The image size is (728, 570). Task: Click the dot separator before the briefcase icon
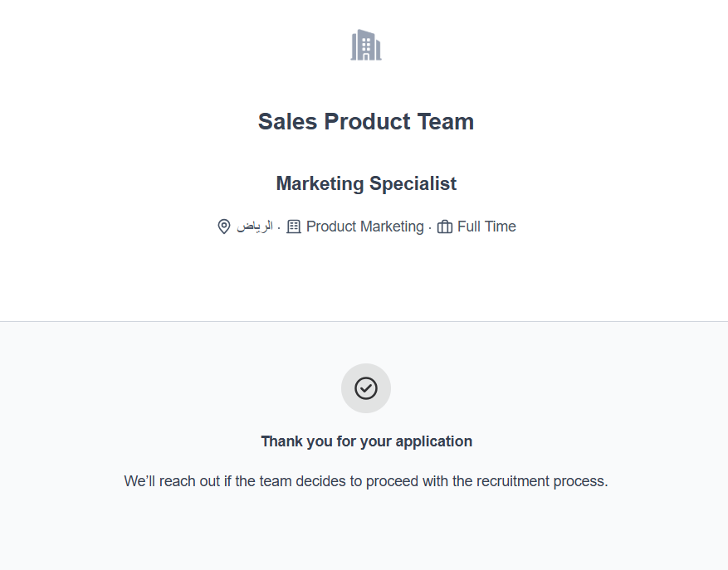tap(430, 227)
